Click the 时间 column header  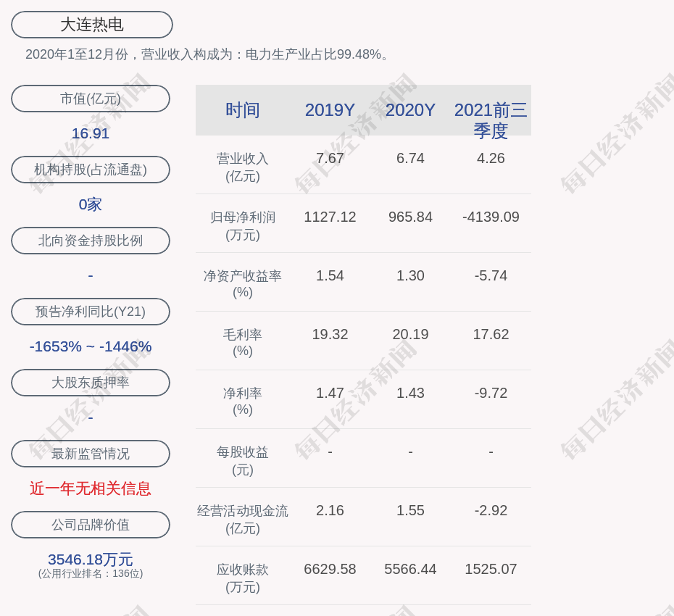click(x=243, y=110)
